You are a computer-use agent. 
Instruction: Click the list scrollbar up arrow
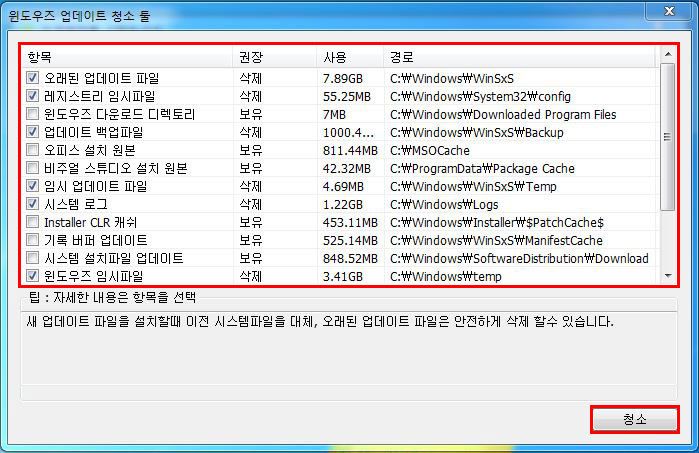coord(667,54)
